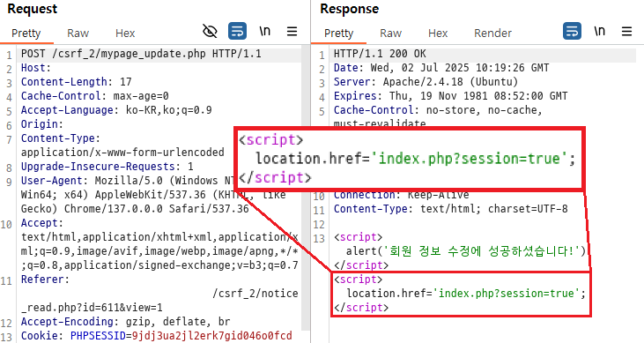Switch to the Raw tab in Response

point(390,34)
